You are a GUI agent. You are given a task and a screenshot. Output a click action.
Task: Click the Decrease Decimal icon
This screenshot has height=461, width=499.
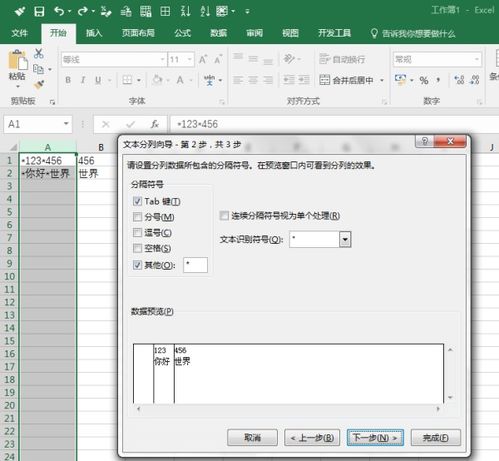(475, 80)
